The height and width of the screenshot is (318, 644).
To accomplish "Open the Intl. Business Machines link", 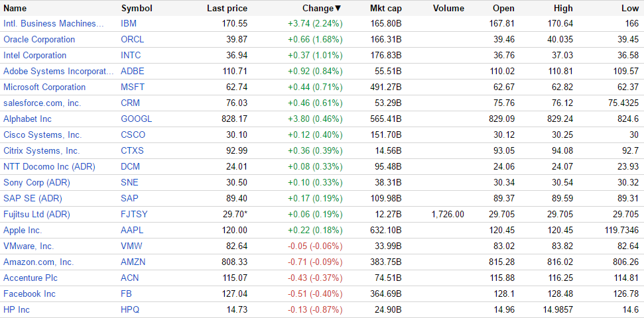I will pos(54,24).
